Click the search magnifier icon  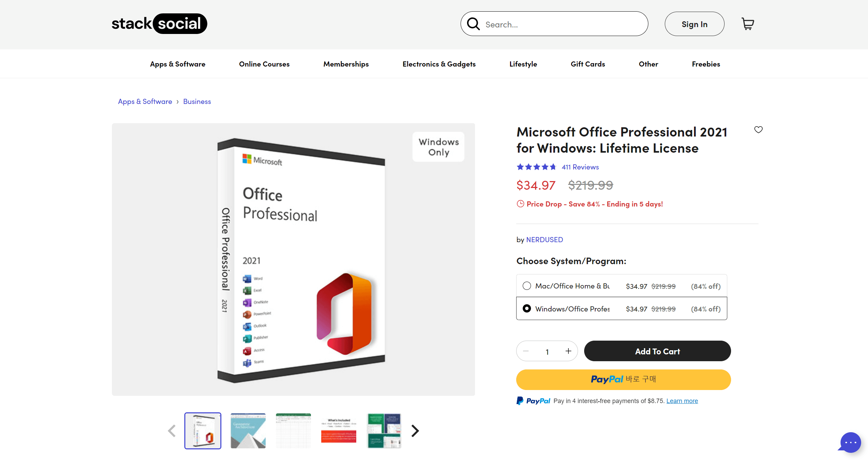473,24
